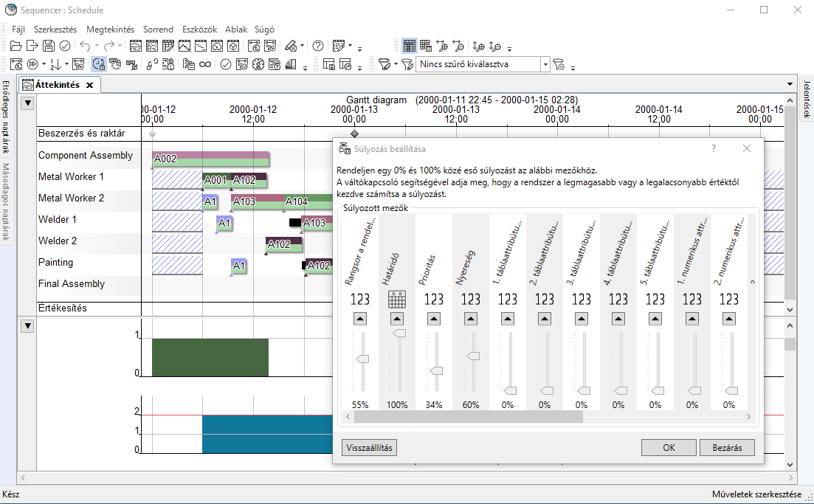Toggle the direction switch under Határidő

coord(397,318)
